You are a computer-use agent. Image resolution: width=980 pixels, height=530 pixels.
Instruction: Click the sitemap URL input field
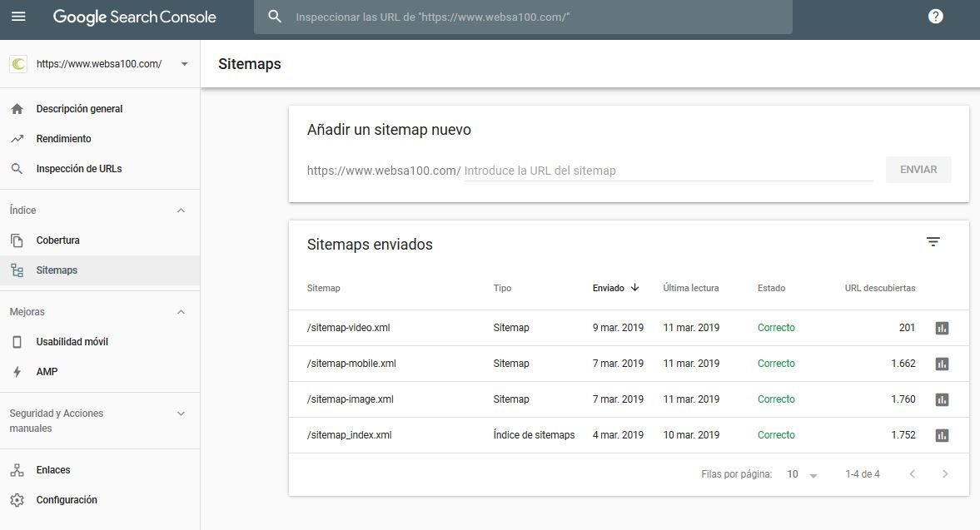coord(666,171)
